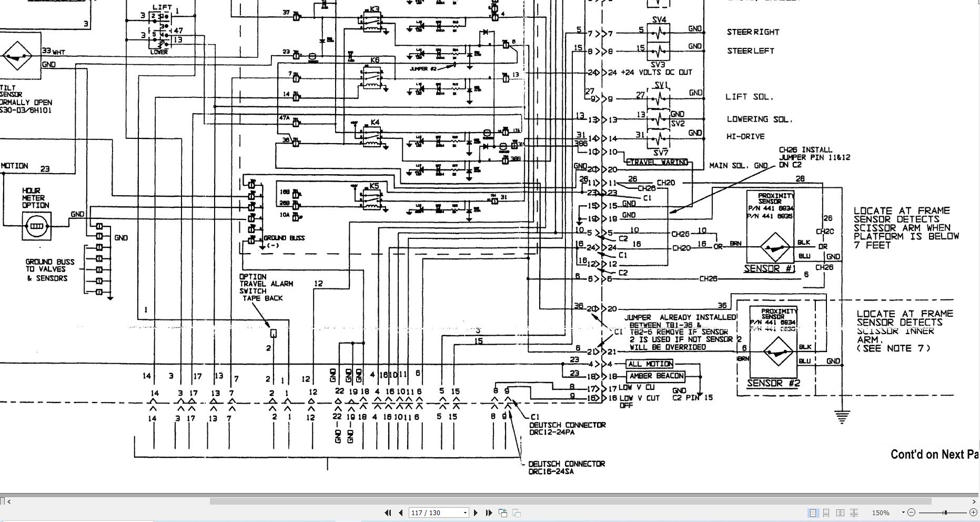Click the 'LOW V CUT OFF' label

click(639, 401)
